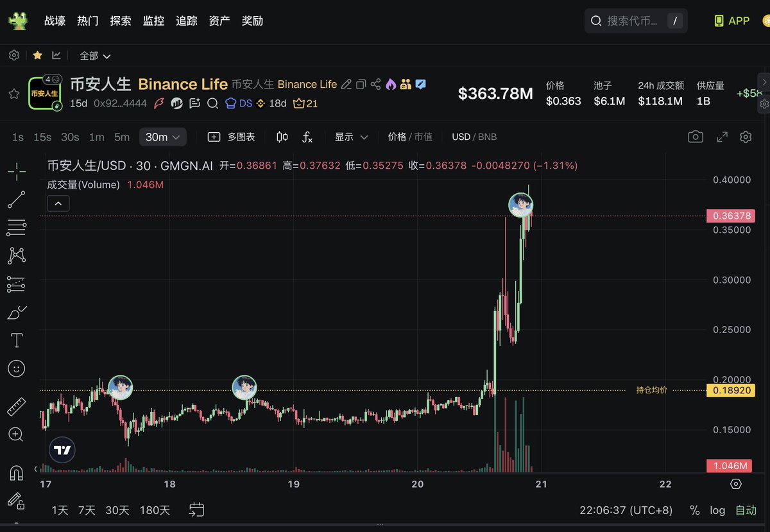Click the yellow community people icon
This screenshot has width=770, height=532.
pos(406,84)
